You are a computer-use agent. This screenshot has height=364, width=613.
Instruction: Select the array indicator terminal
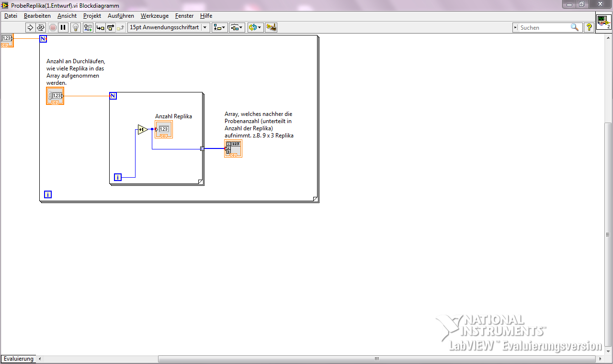(233, 148)
